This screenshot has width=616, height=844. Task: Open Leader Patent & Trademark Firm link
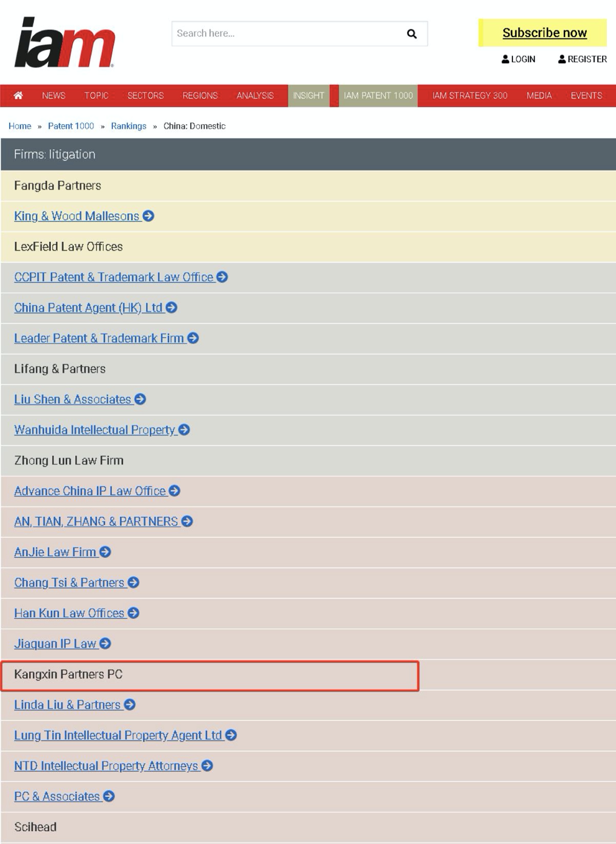point(99,338)
